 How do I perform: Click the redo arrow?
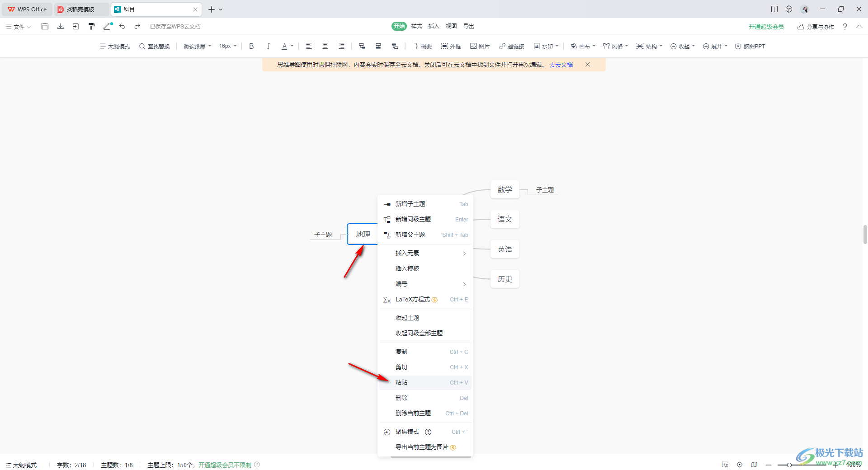[x=137, y=27]
